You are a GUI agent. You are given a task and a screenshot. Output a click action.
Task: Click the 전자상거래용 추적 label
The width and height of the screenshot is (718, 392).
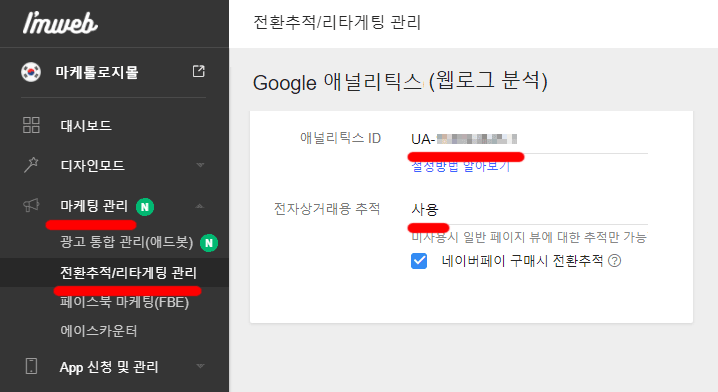pos(327,209)
